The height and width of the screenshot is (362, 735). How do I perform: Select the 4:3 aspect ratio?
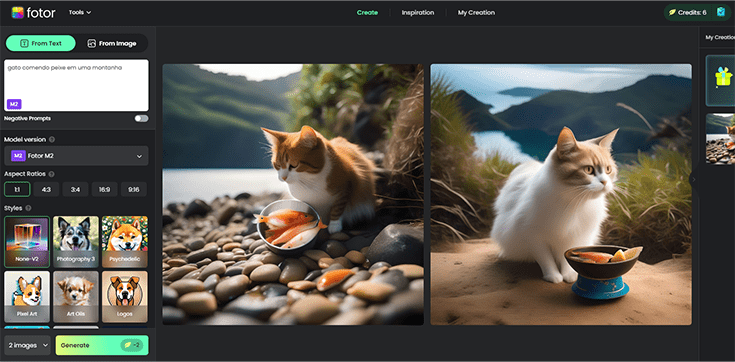tap(46, 189)
